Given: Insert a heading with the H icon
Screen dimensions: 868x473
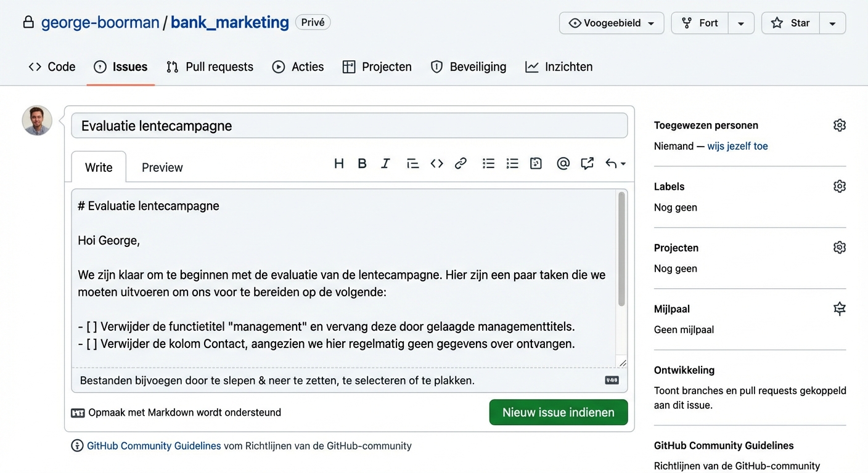Looking at the screenshot, I should [338, 163].
